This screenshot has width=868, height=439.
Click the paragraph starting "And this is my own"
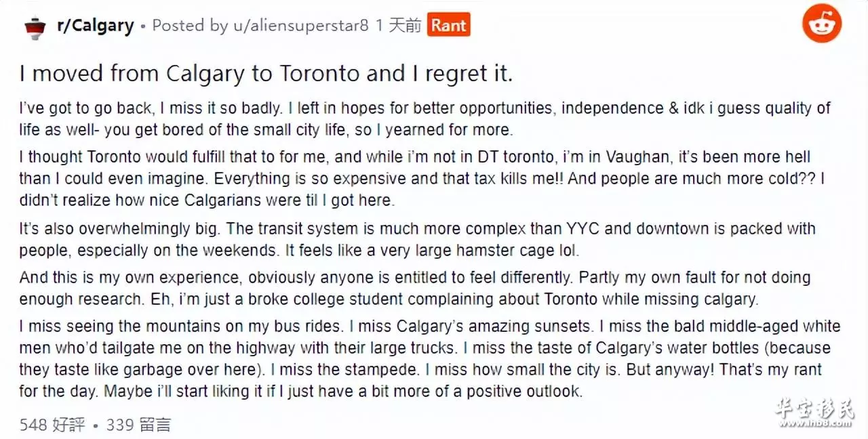coord(414,288)
